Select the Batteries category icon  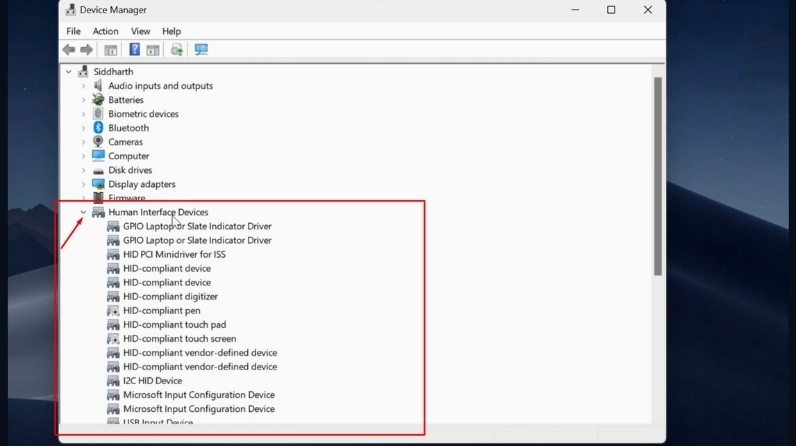(98, 99)
